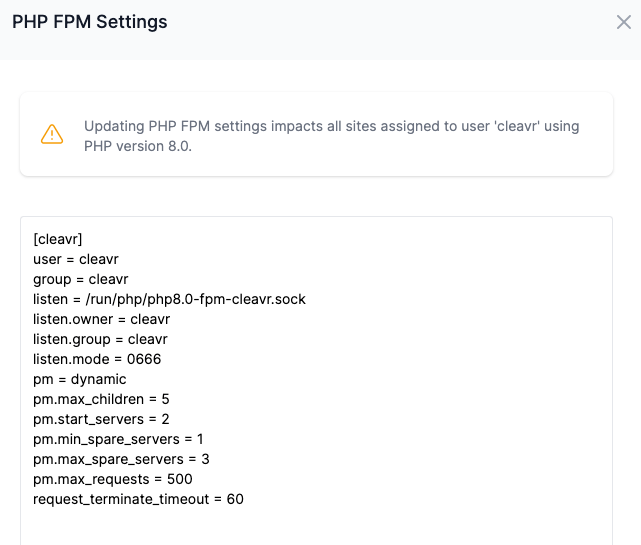Click the warning message about user 'cleavr'
641x545 pixels.
(x=331, y=127)
